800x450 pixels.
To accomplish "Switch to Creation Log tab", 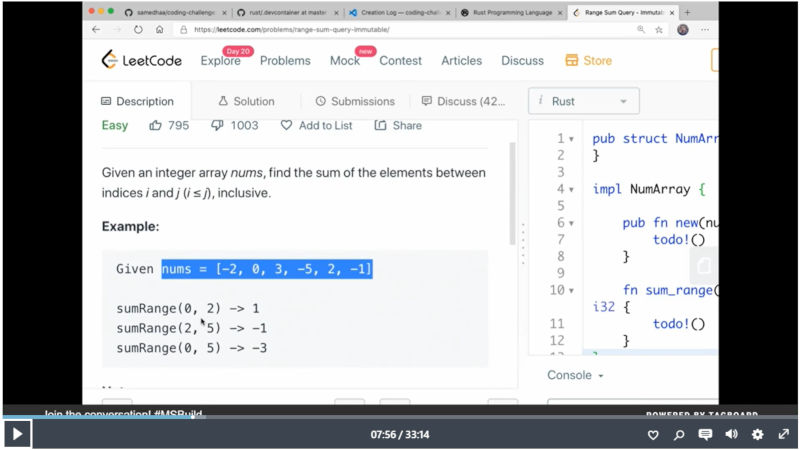I will pos(400,12).
